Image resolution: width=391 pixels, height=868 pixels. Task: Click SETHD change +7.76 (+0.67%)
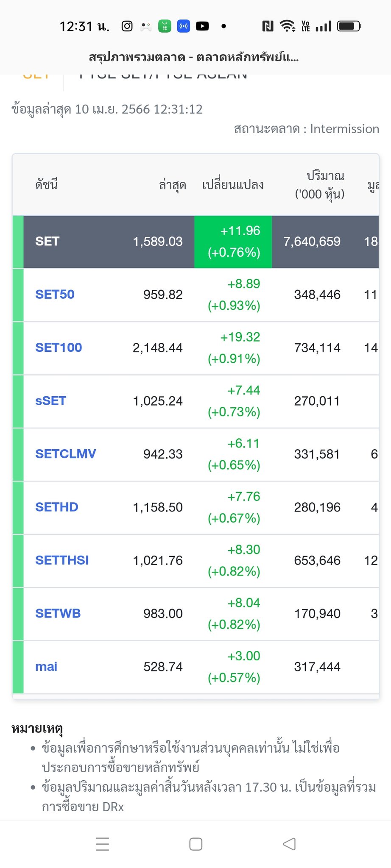234,507
